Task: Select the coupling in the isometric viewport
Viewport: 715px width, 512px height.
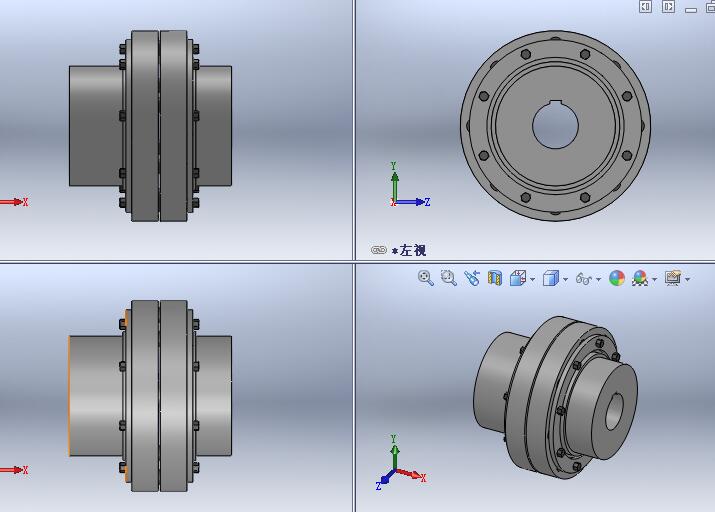Action: [555, 398]
